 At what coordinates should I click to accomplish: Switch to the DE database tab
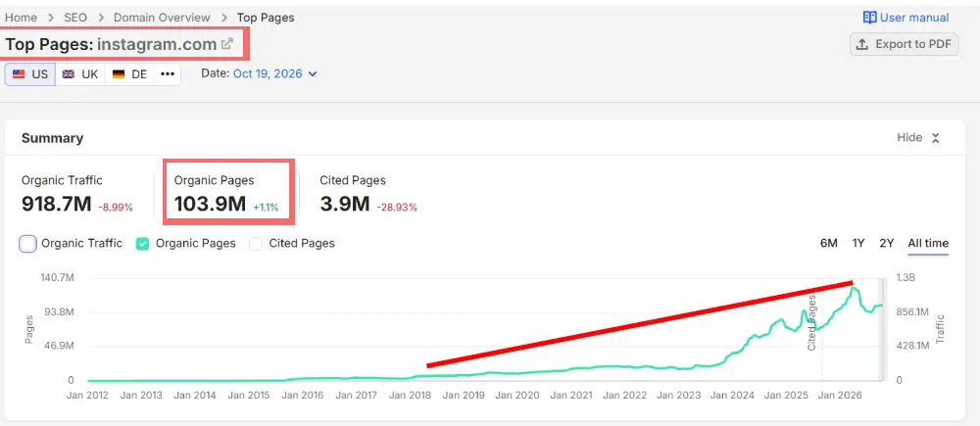click(x=129, y=73)
